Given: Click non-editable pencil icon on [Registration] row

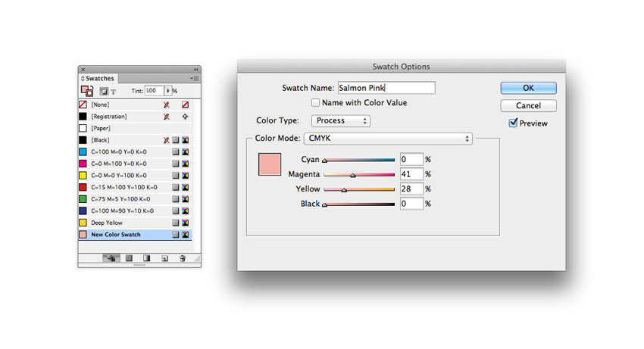Looking at the screenshot, I should 167,117.
